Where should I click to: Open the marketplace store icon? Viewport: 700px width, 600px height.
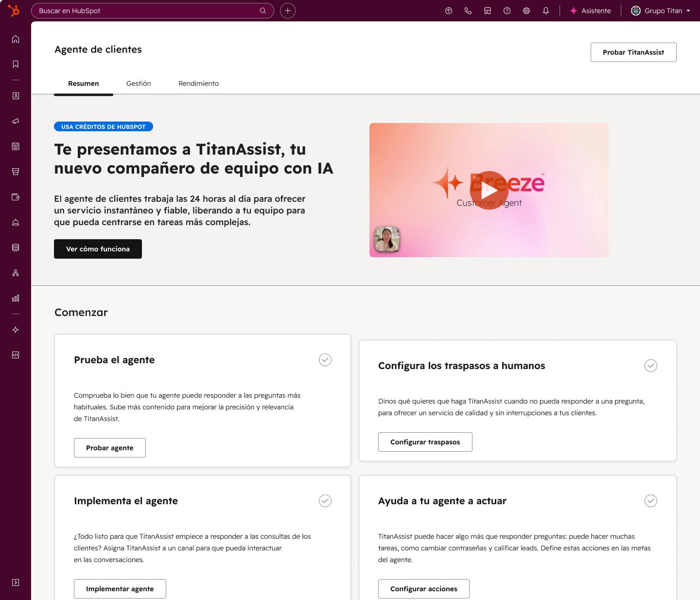[x=488, y=11]
